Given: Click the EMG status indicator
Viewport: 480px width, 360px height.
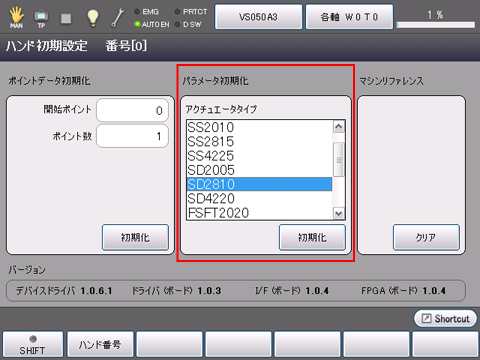Looking at the screenshot, I should point(146,12).
